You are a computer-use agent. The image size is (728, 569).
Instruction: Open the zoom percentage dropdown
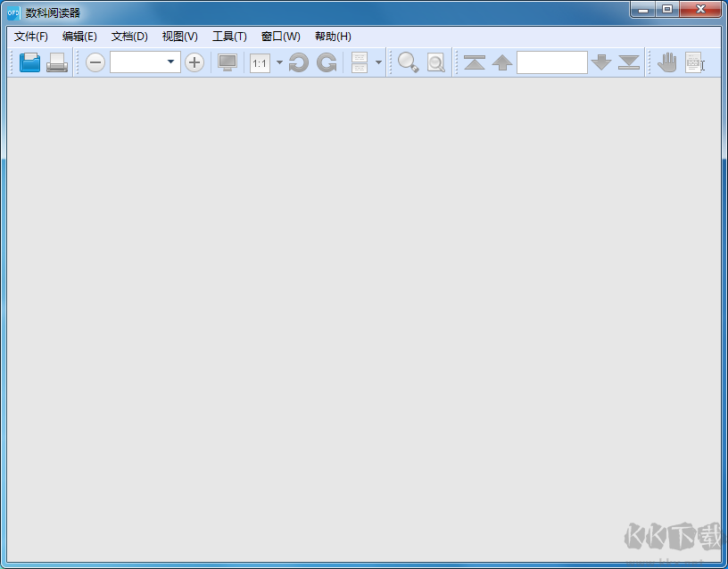[x=170, y=62]
